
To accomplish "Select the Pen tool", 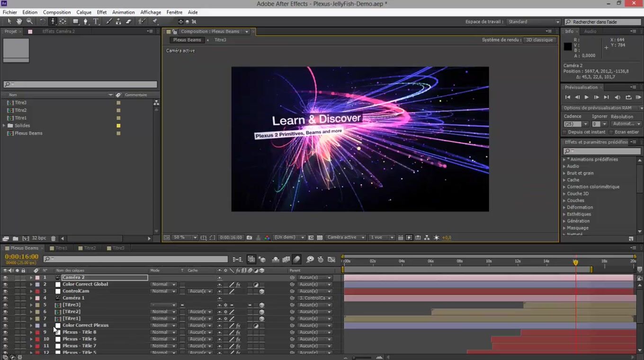I will (x=86, y=21).
